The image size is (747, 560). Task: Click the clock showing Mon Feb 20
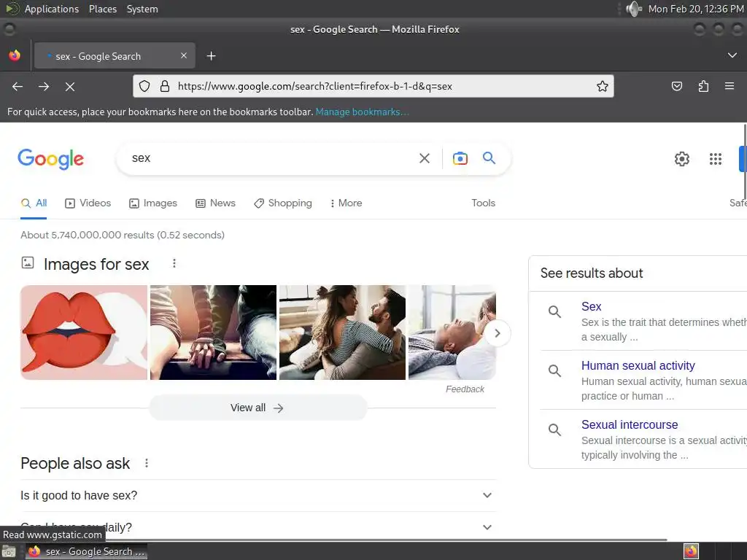[x=695, y=9]
